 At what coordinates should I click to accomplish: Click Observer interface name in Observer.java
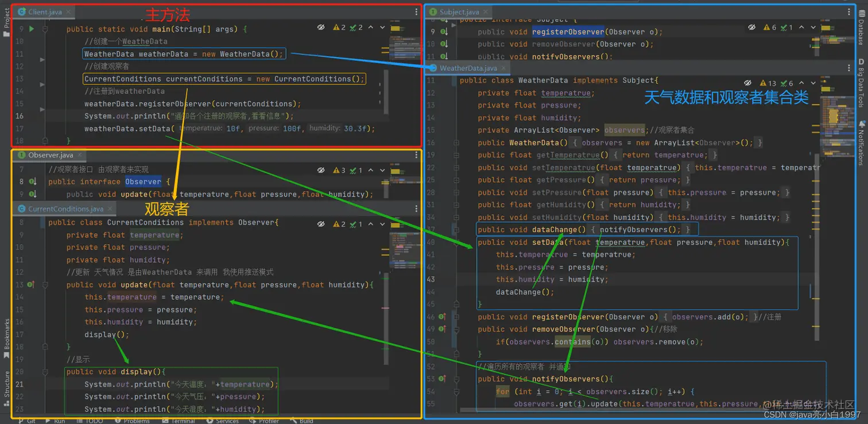pos(143,182)
